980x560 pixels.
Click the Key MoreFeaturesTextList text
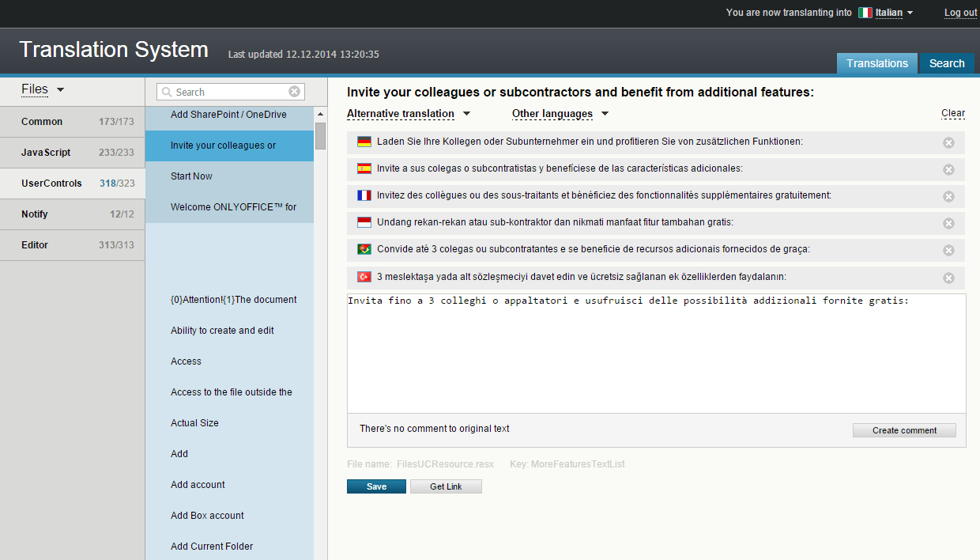tap(567, 464)
